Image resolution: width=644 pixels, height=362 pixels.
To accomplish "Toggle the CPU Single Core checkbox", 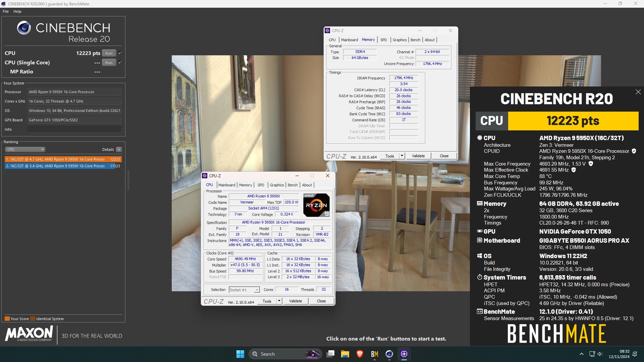I will 120,62.
